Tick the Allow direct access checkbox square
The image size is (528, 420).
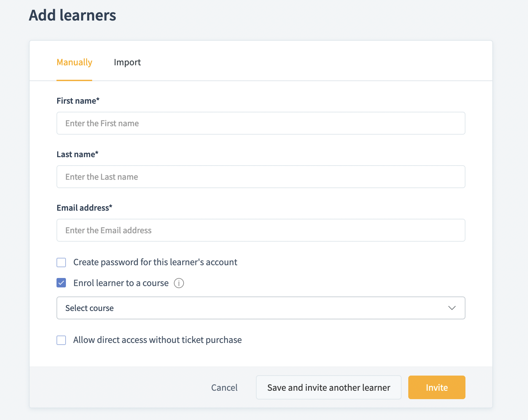[x=61, y=340]
